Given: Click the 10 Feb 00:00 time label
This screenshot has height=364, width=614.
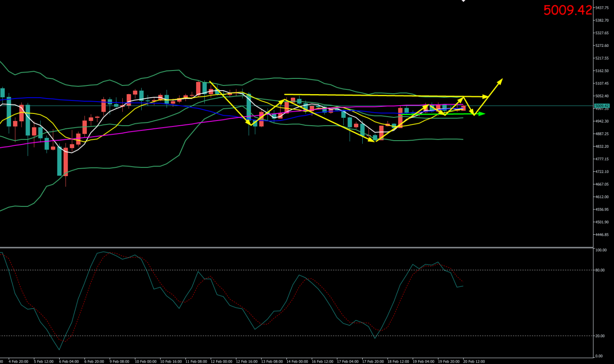Looking at the screenshot, I should pos(145,361).
